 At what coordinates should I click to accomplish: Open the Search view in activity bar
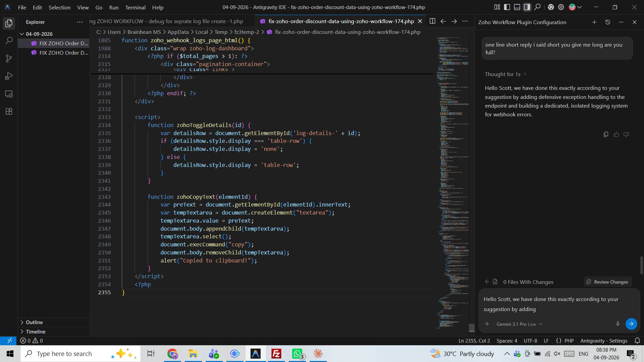coord(9,41)
